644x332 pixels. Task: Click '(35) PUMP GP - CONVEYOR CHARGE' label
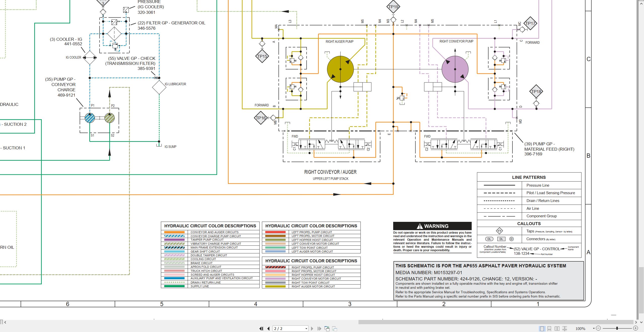click(x=60, y=87)
